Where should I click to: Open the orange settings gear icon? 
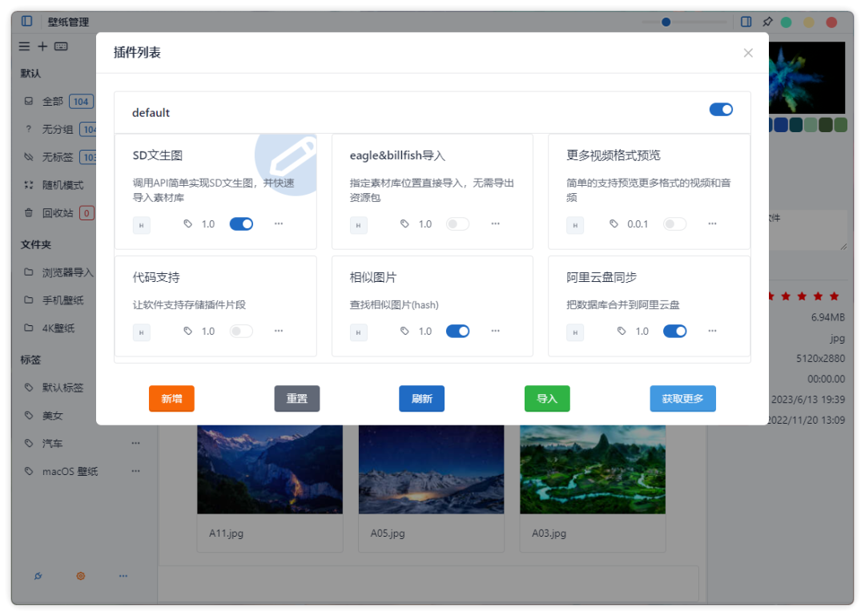click(x=81, y=576)
